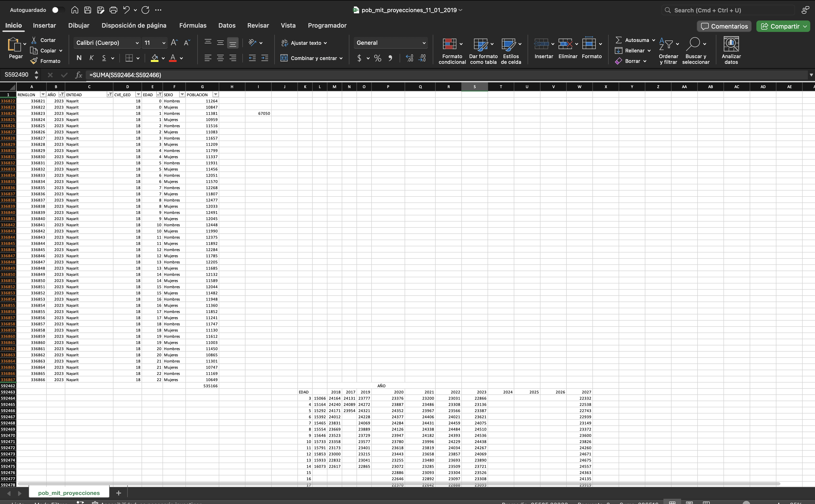Click Analizar datos
The height and width of the screenshot is (504, 815).
731,50
